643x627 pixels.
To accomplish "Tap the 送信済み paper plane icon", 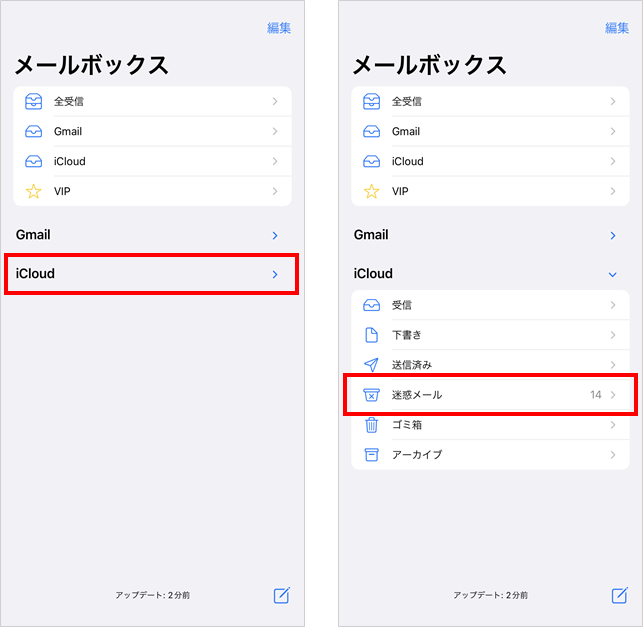I will click(371, 365).
